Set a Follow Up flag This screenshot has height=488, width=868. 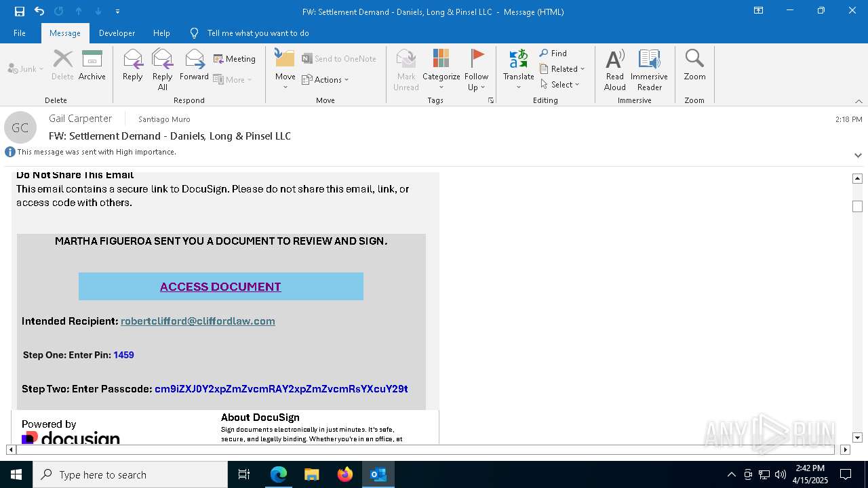point(477,70)
